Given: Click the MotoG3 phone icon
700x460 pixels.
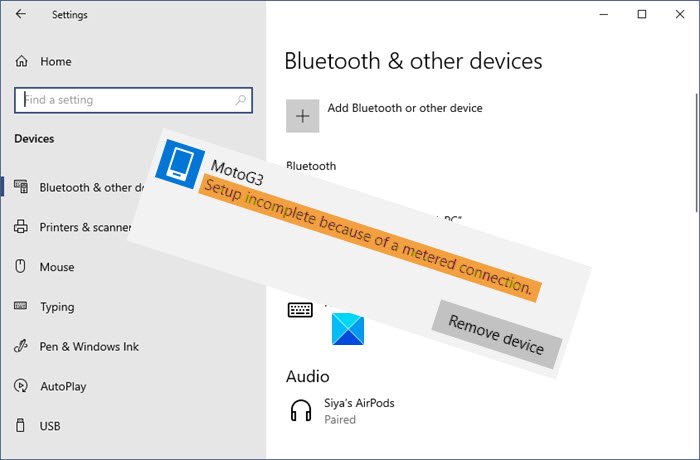Looking at the screenshot, I should pyautogui.click(x=180, y=164).
